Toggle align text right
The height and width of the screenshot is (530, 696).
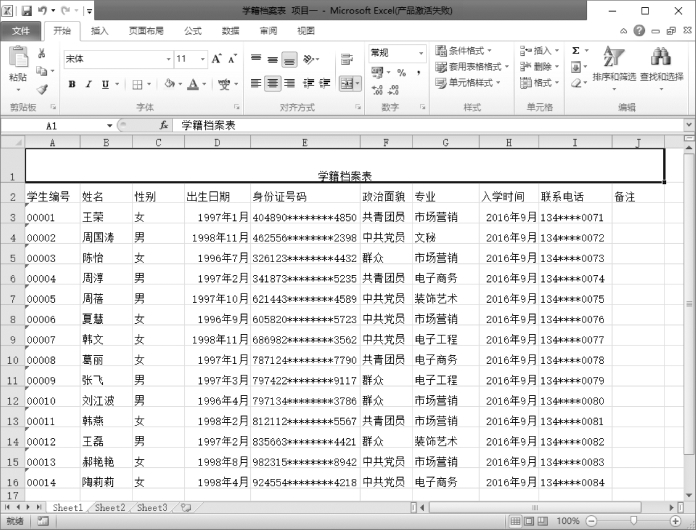click(x=289, y=83)
